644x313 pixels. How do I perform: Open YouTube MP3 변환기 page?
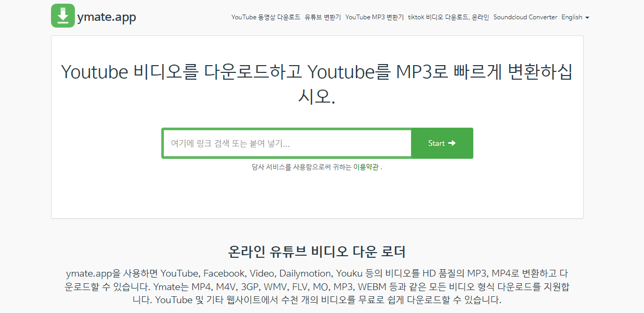point(375,17)
